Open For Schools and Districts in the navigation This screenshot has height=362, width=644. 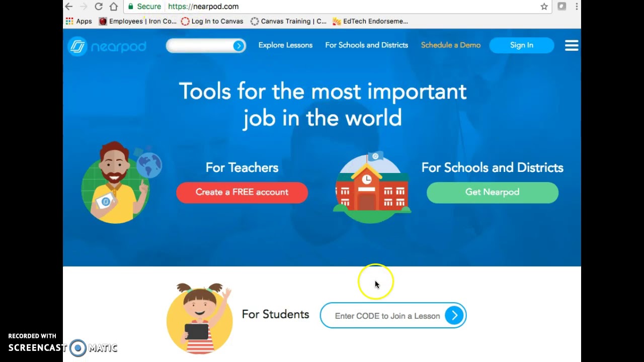pyautogui.click(x=366, y=45)
